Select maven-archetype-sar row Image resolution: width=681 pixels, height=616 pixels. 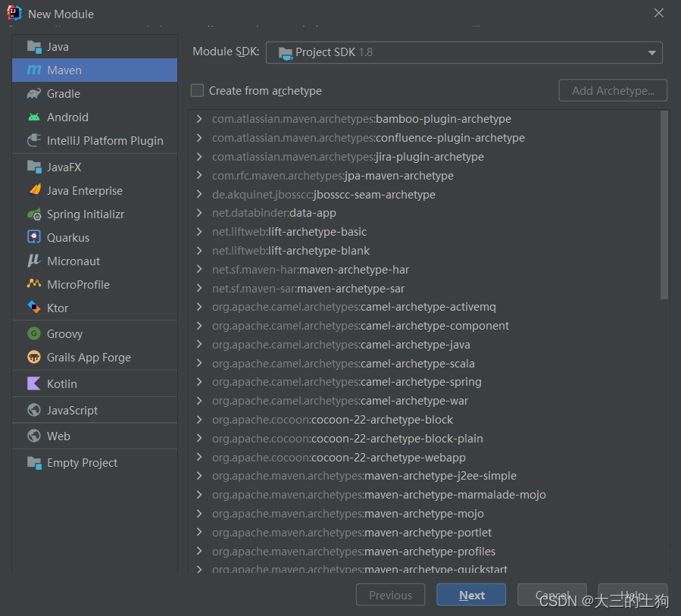click(x=426, y=289)
